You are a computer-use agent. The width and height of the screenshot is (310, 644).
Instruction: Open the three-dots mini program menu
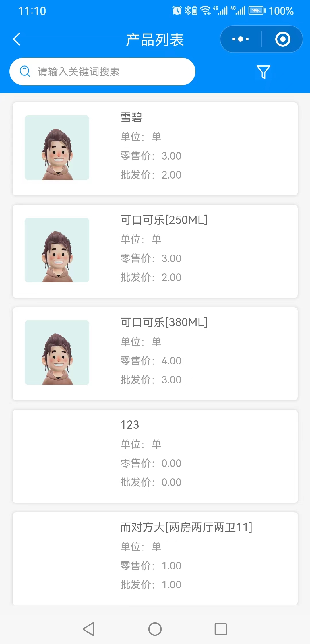click(241, 39)
